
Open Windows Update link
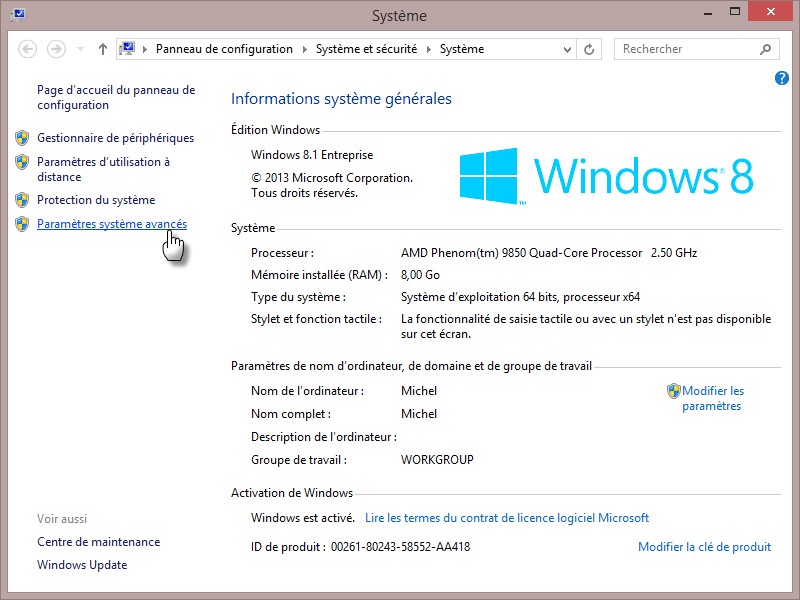tap(82, 565)
